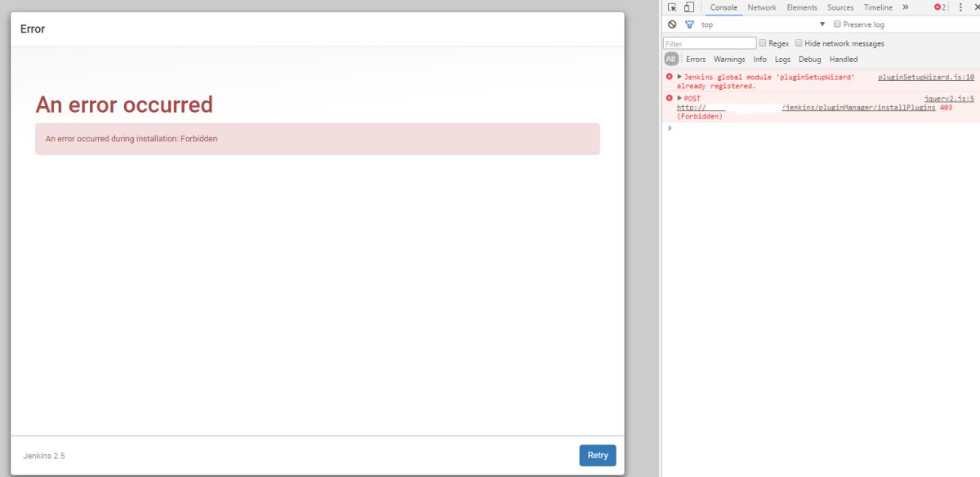Filter console by Errors

(x=696, y=59)
